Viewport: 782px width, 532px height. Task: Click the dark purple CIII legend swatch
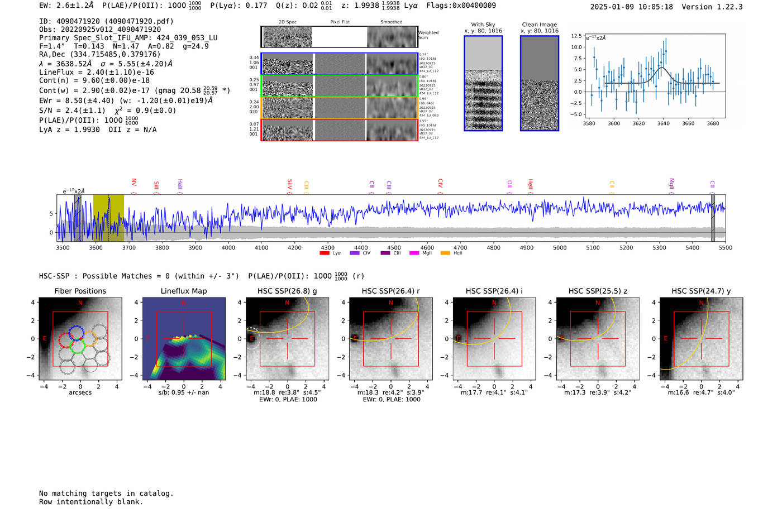pos(385,253)
